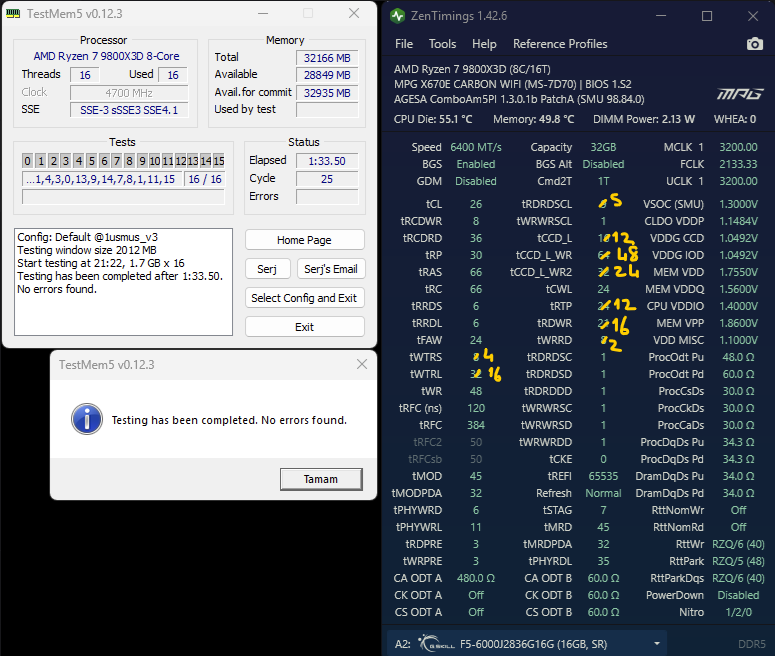Click the TestMem5 memory chip title icon

[x=13, y=14]
